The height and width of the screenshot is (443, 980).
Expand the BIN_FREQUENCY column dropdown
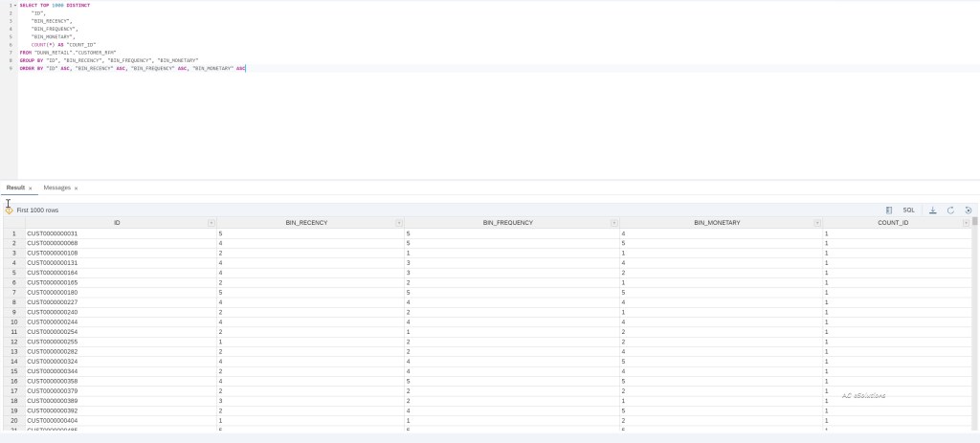[x=612, y=223]
